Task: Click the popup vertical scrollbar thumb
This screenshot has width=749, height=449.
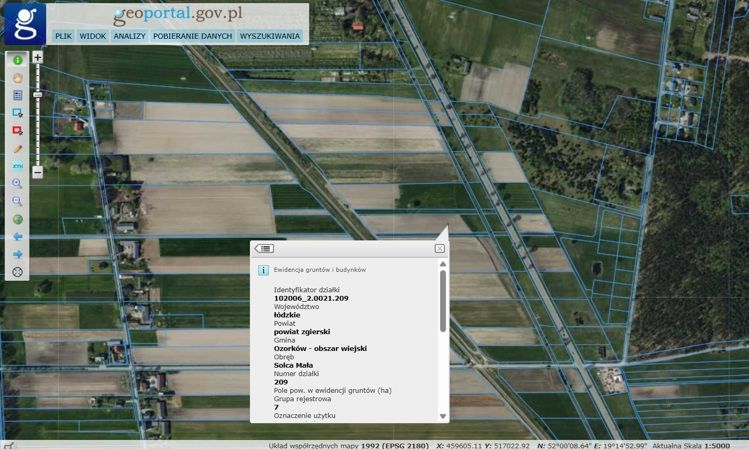Action: click(443, 301)
